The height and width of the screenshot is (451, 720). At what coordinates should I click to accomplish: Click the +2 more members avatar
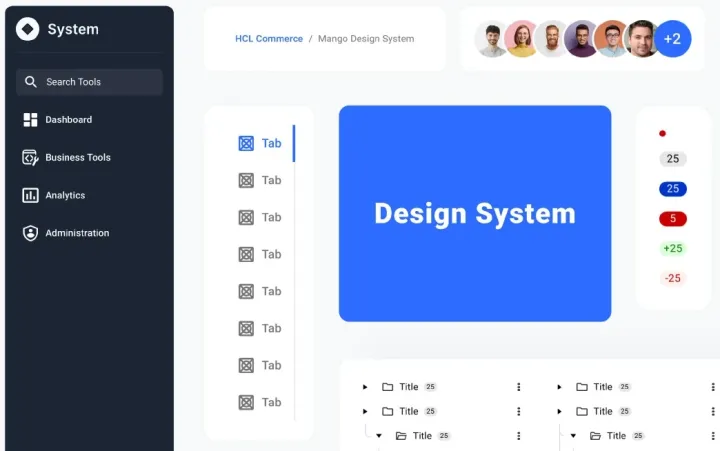coord(672,39)
